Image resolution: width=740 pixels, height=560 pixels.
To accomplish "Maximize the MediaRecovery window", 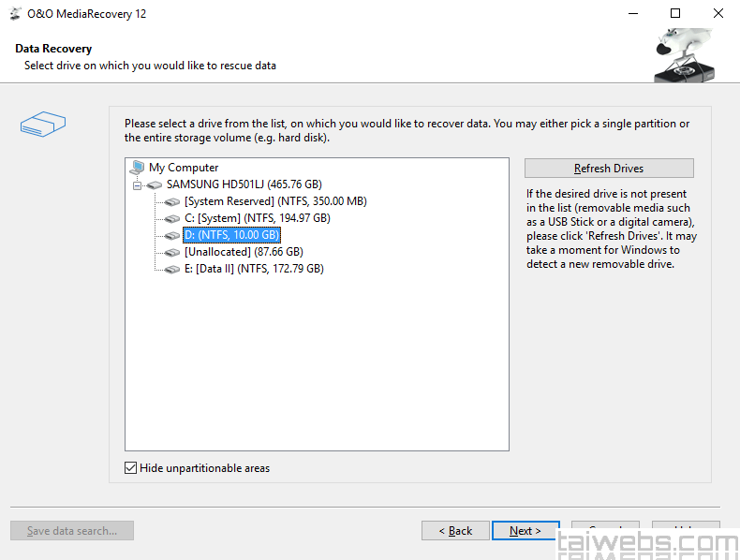I will [675, 14].
